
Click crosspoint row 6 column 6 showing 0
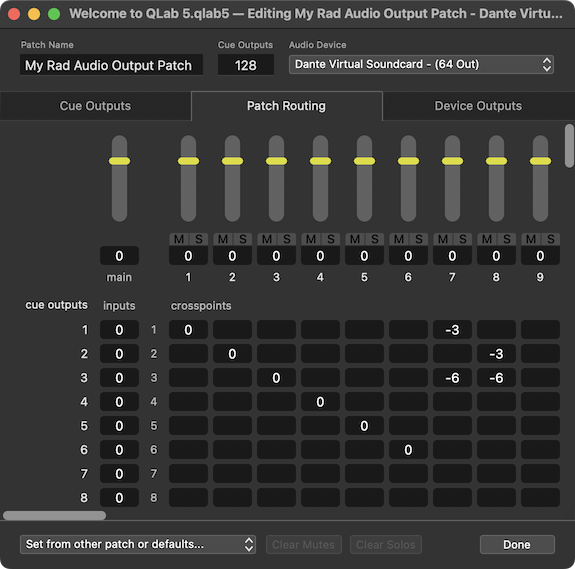409,449
